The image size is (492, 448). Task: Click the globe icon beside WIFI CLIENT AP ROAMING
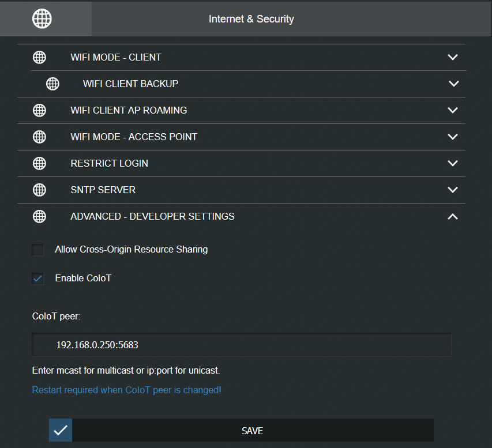tap(39, 110)
